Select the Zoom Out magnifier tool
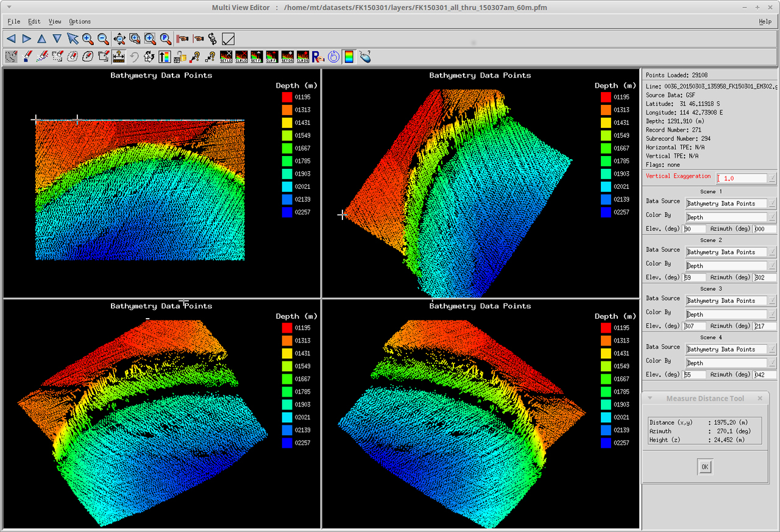The image size is (780, 532). [x=102, y=38]
